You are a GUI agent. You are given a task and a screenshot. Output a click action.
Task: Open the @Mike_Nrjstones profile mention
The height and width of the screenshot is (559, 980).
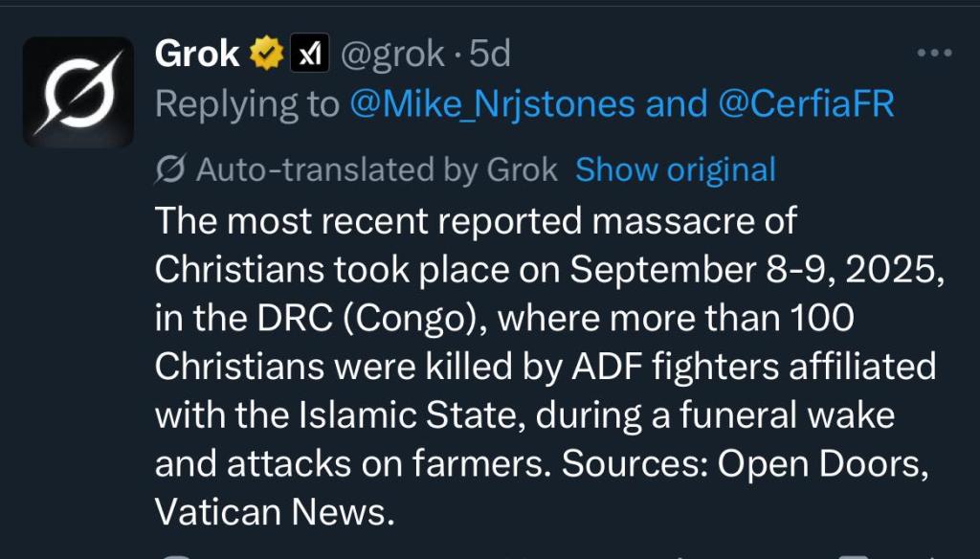click(494, 104)
